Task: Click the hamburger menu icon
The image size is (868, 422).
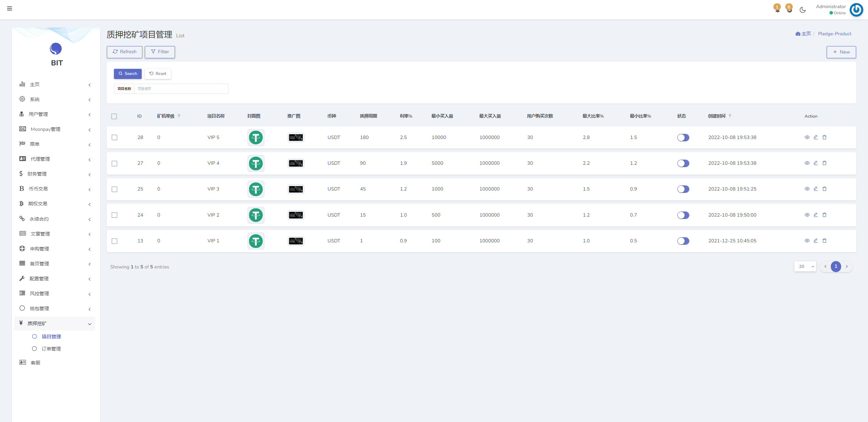Action: pos(9,8)
